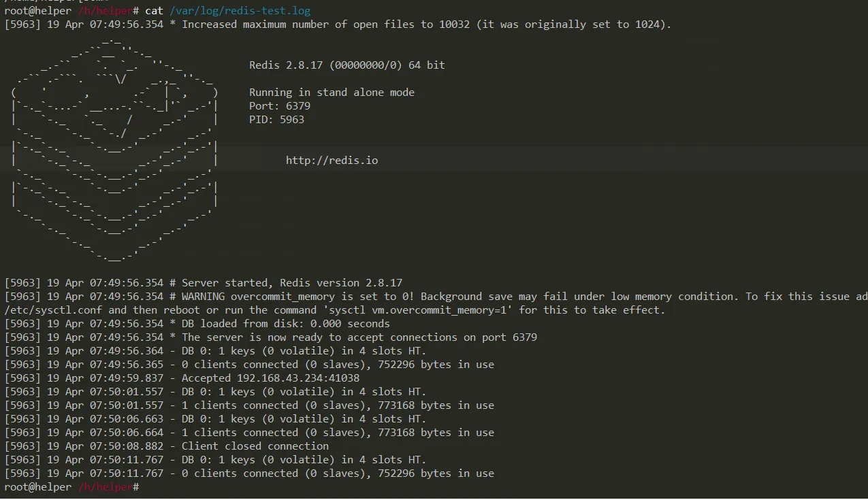Screen dimensions: 868x500
Task: Click the "DB loaded from disk: 0.000 seconds" line
Action: (x=285, y=324)
